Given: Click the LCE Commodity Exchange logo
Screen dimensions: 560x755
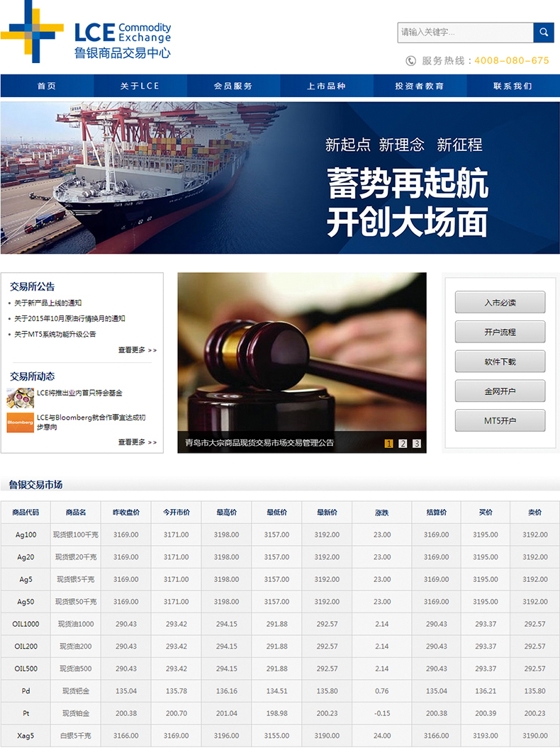Looking at the screenshot, I should 86,32.
